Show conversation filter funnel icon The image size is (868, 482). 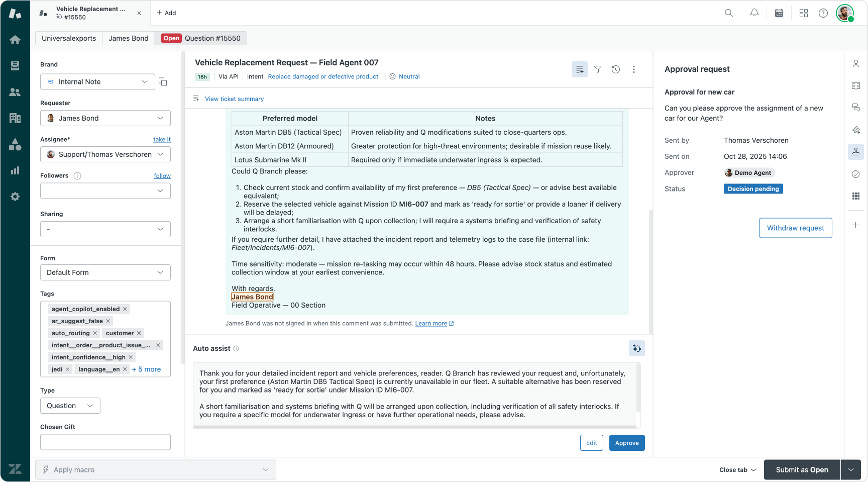(x=598, y=69)
